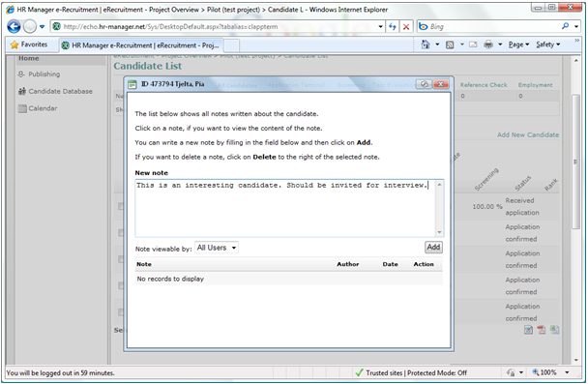The height and width of the screenshot is (384, 588).
Task: Select the HR Manager e-Recruitment browser tab
Action: (141, 45)
